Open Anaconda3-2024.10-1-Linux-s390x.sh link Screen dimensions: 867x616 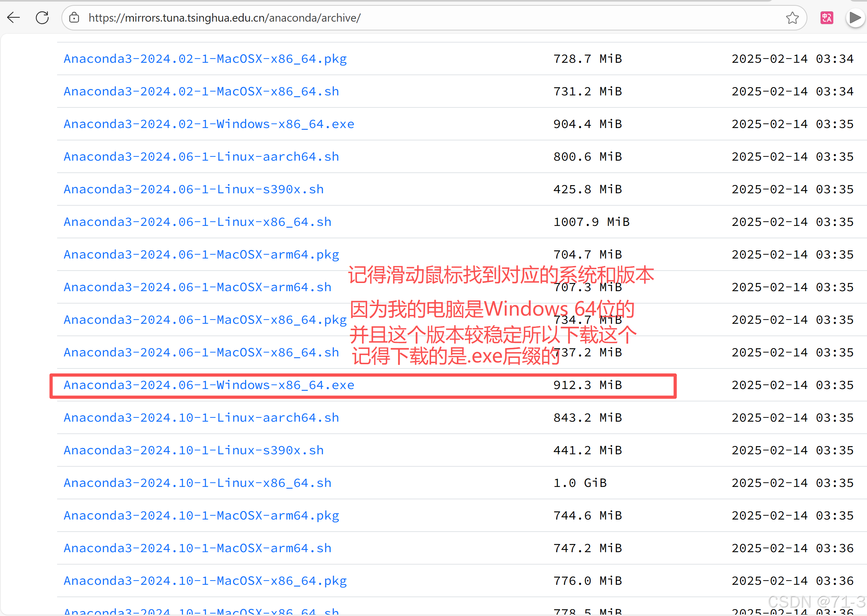[x=194, y=450]
